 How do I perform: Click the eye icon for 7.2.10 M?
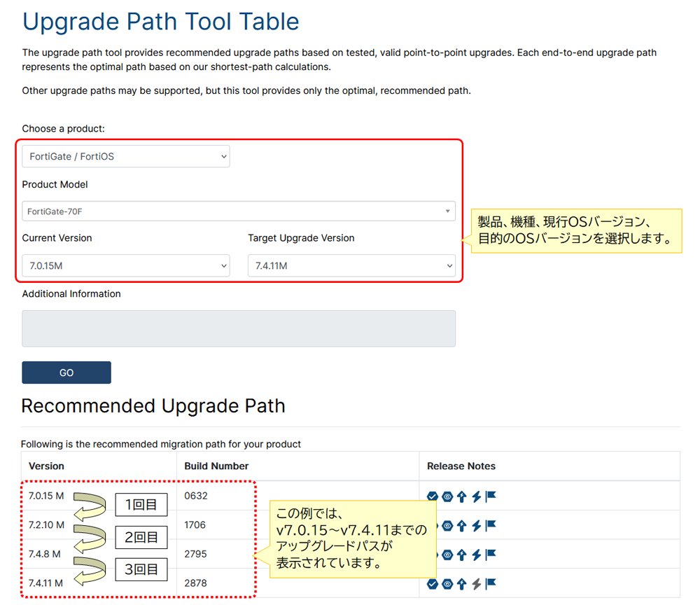point(447,524)
